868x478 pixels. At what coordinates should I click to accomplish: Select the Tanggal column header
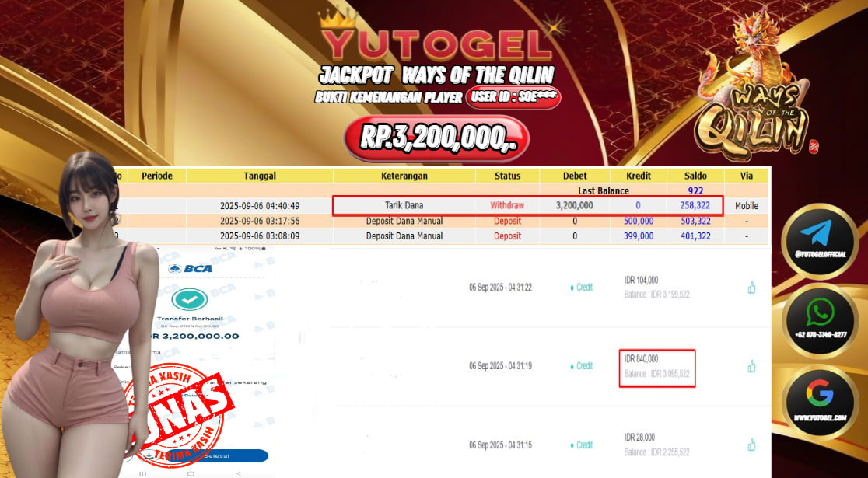point(260,176)
